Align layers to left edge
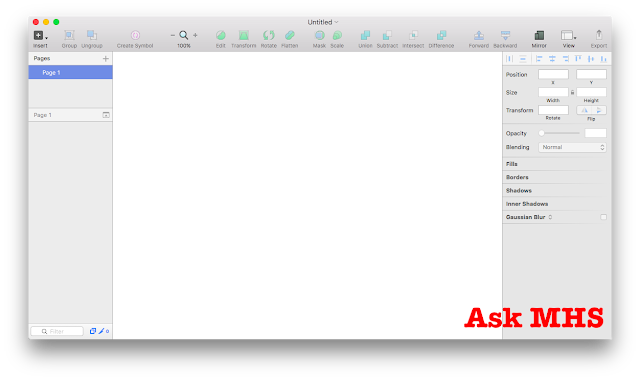The height and width of the screenshot is (380, 640). pos(539,59)
